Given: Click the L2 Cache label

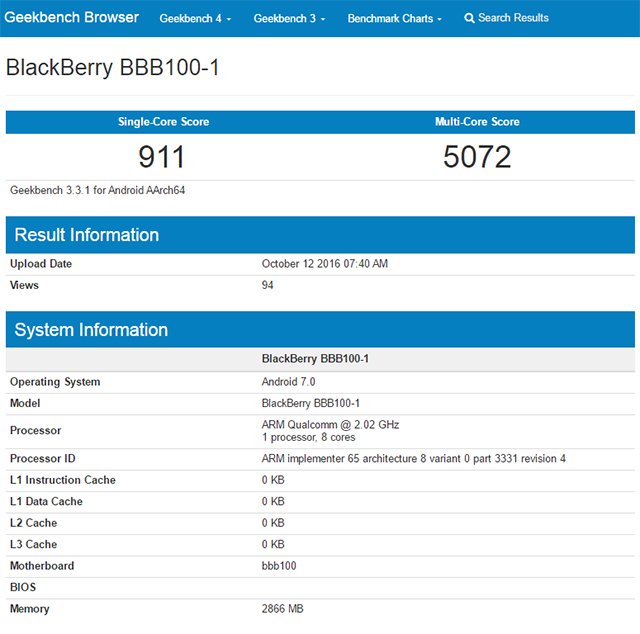Looking at the screenshot, I should tap(33, 523).
